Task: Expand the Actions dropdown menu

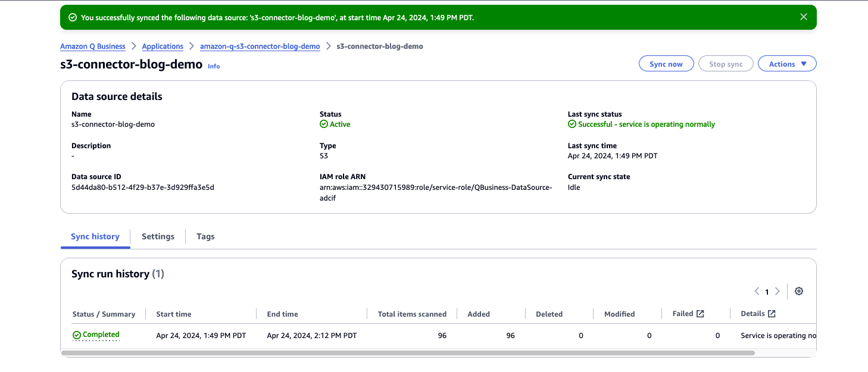Action: coord(787,64)
